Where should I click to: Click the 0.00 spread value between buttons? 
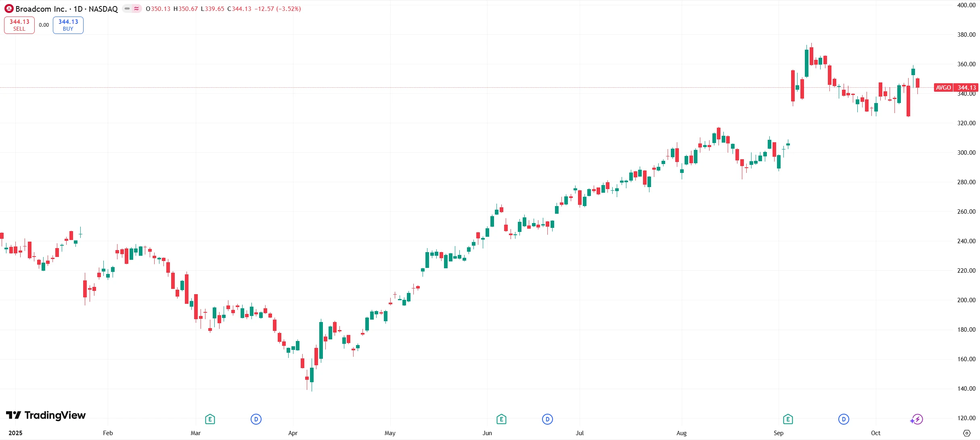[x=44, y=25]
